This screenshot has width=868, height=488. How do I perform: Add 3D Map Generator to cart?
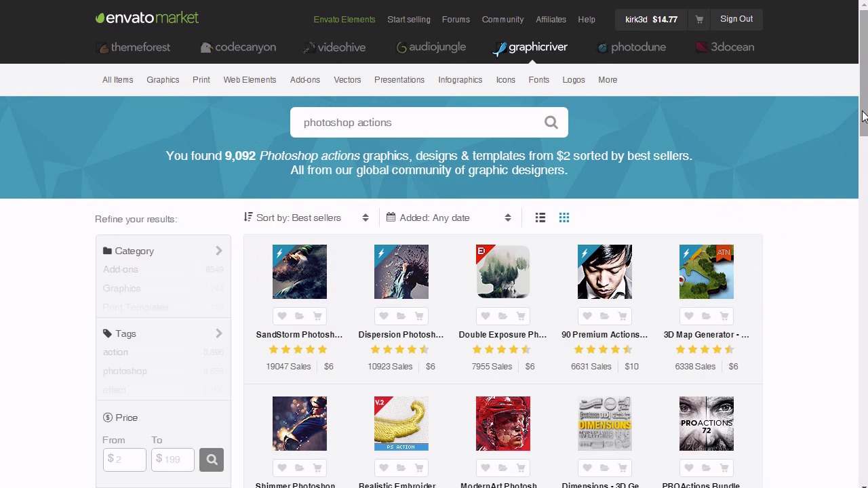724,316
